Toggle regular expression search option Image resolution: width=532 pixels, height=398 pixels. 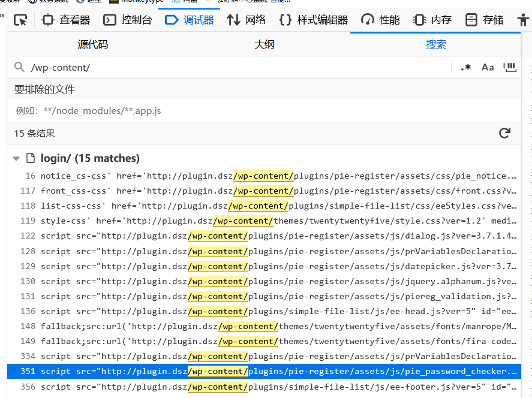click(465, 67)
